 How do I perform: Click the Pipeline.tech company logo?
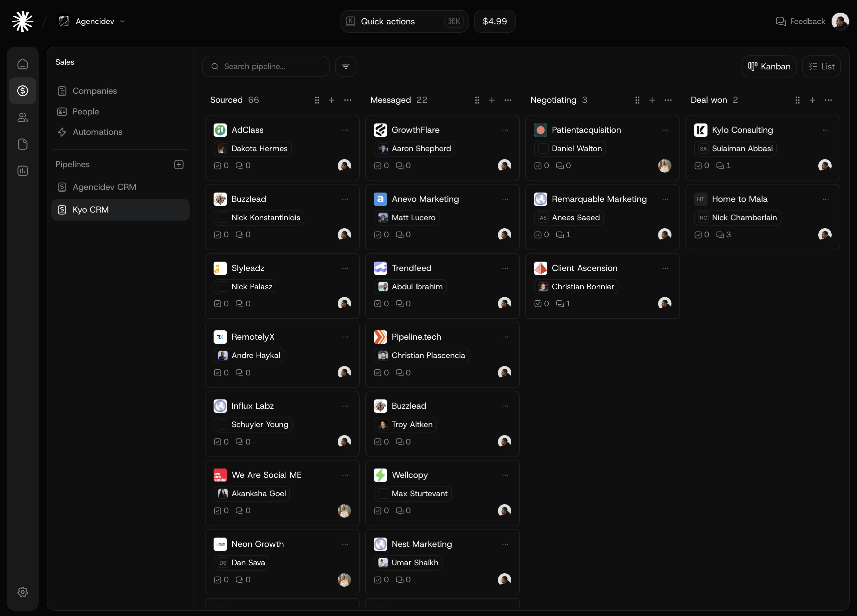pyautogui.click(x=380, y=337)
